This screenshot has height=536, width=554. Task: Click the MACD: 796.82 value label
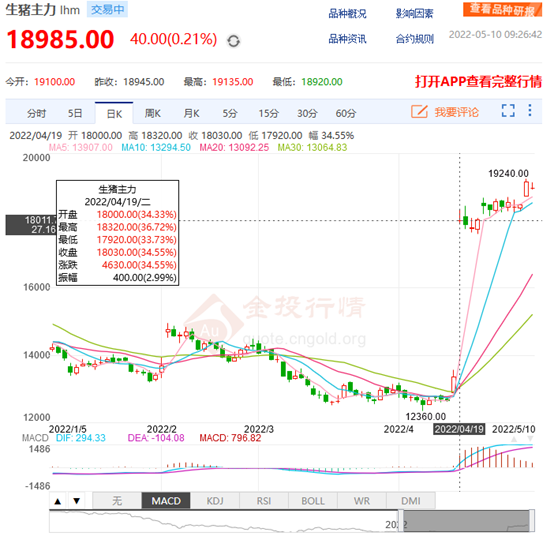(230, 438)
